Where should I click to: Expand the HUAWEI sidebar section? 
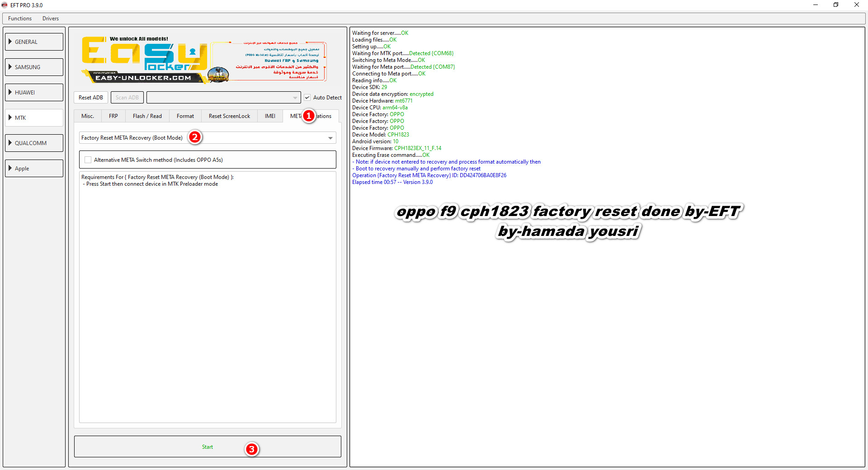[x=34, y=92]
